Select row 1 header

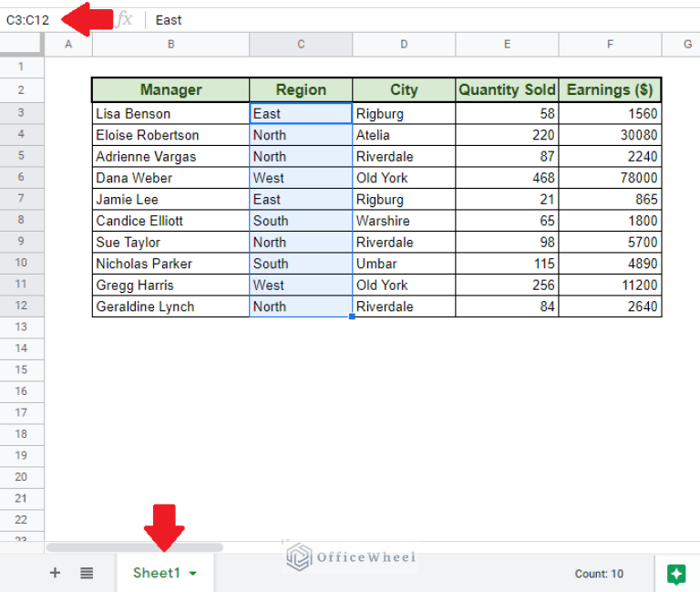tap(22, 67)
